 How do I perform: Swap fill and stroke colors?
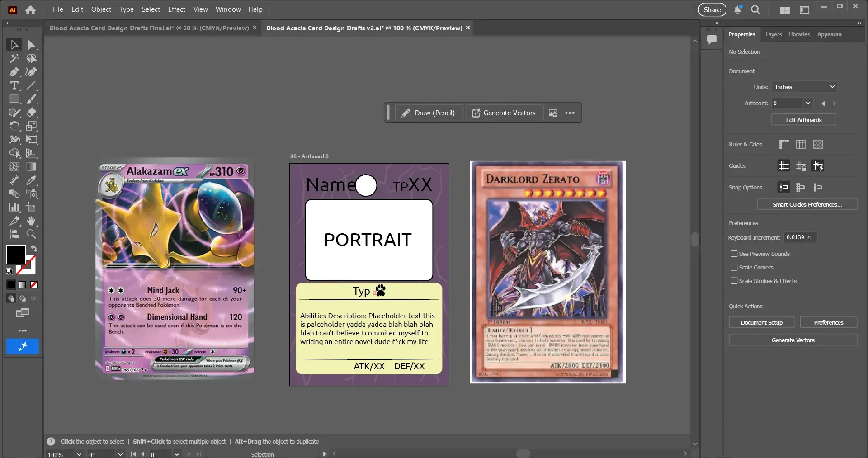pyautogui.click(x=34, y=249)
